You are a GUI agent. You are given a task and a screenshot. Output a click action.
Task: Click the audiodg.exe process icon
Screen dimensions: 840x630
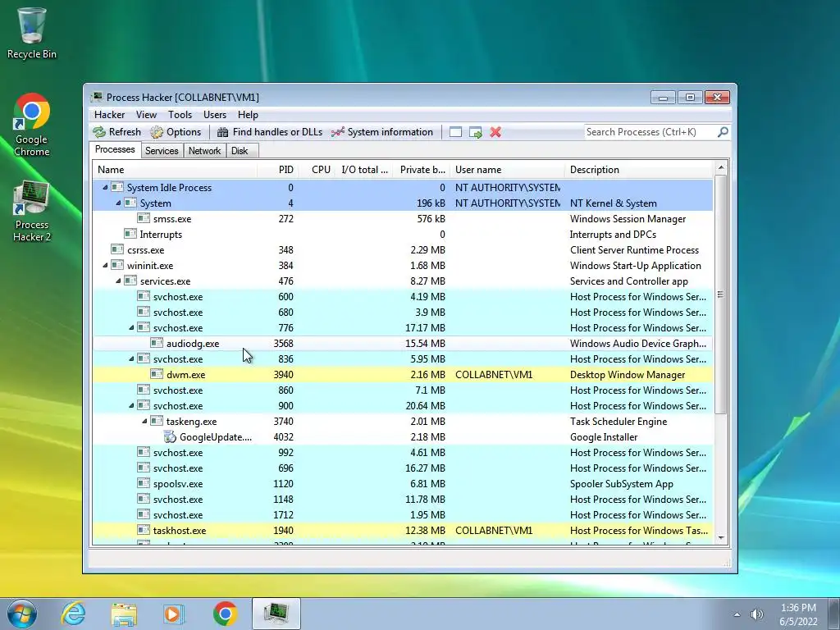157,343
